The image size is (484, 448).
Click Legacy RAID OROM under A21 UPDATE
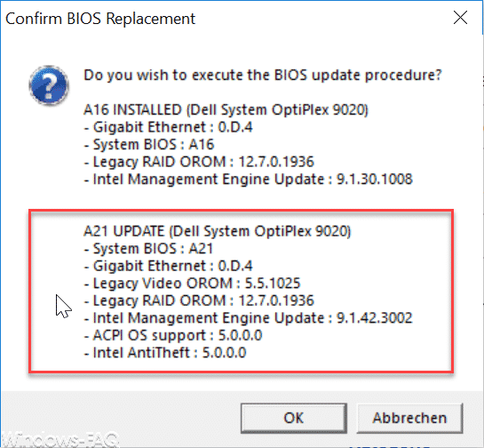(x=199, y=300)
